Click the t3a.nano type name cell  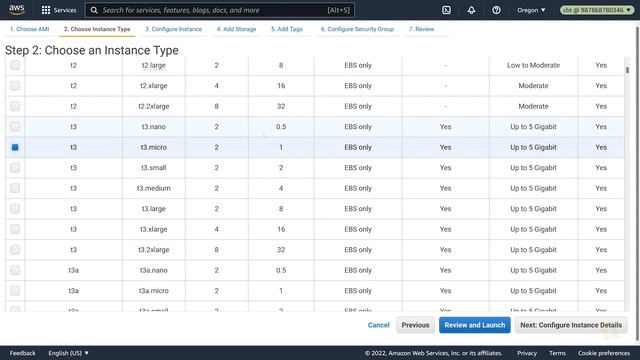153,270
